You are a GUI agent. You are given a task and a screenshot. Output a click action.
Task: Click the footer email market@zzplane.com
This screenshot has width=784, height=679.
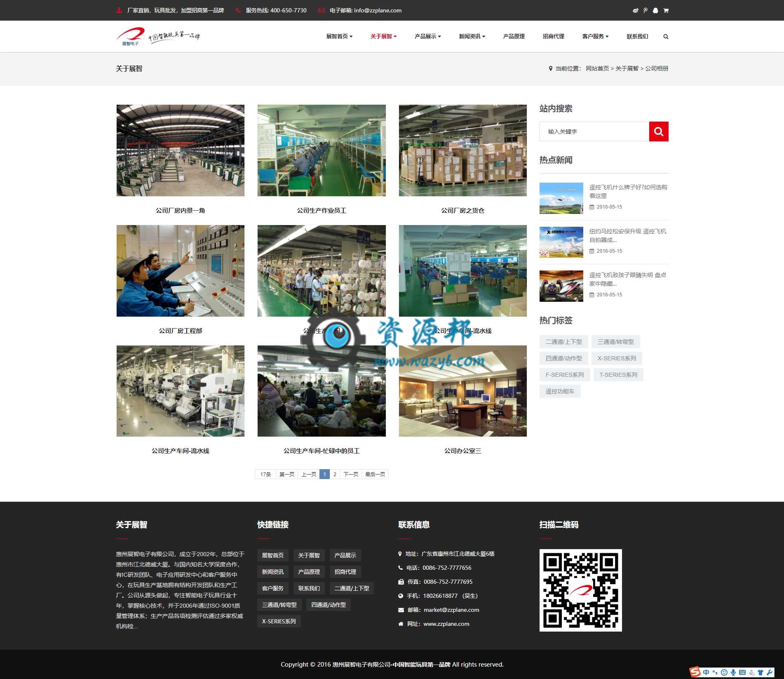[451, 610]
